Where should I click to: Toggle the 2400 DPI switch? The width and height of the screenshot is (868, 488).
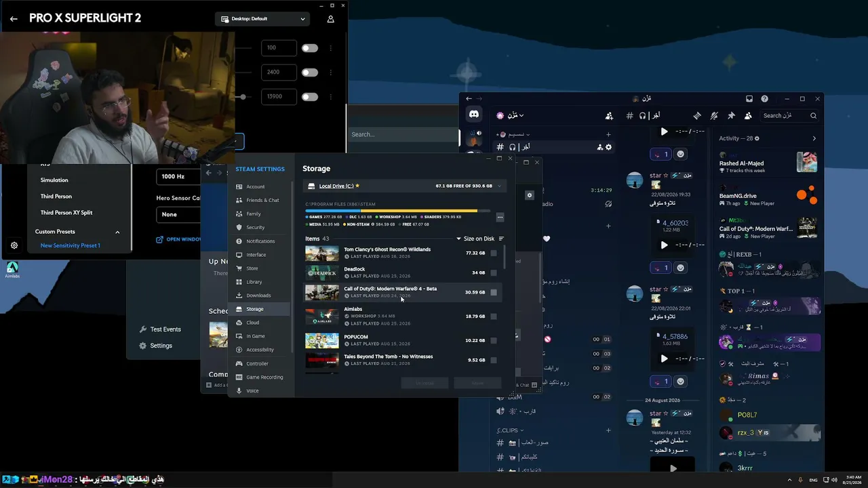tap(310, 73)
